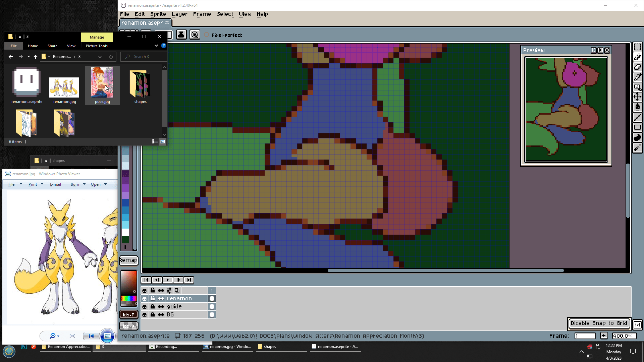
Task: Click Disable Snap to Grid button
Action: (x=599, y=323)
